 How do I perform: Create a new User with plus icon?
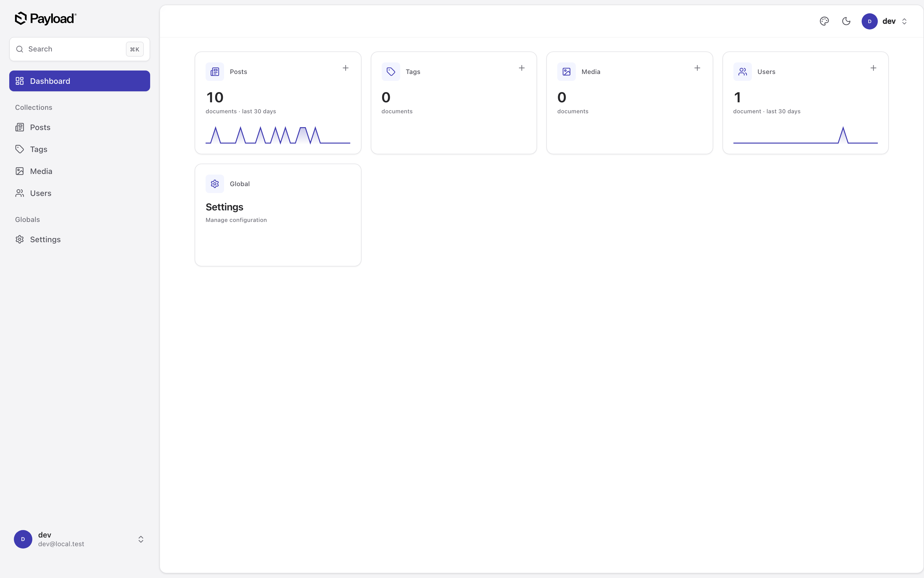point(873,68)
